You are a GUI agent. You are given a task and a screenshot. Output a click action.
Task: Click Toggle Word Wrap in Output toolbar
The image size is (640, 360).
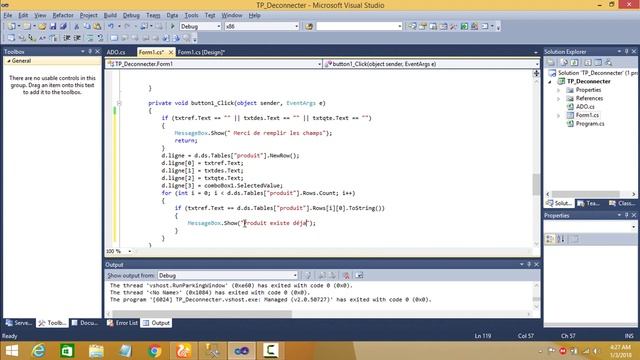359,276
